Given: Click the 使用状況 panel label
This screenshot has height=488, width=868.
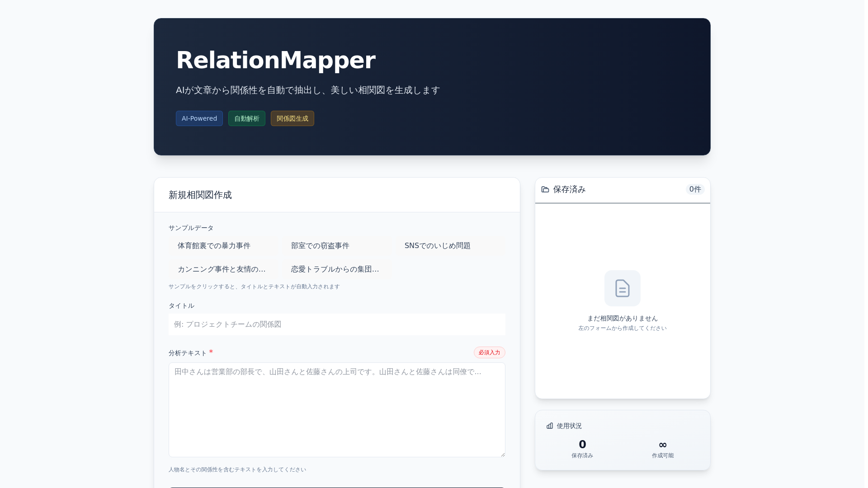Looking at the screenshot, I should [x=569, y=426].
